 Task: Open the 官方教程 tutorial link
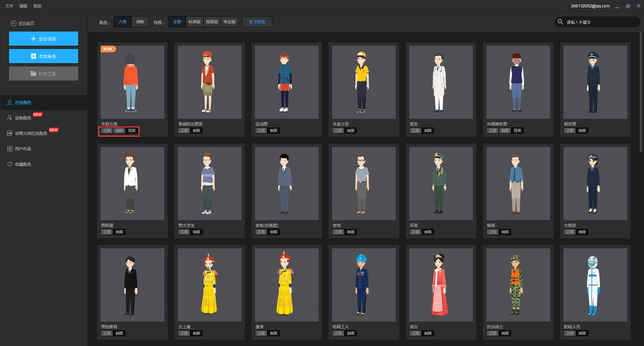coord(257,22)
